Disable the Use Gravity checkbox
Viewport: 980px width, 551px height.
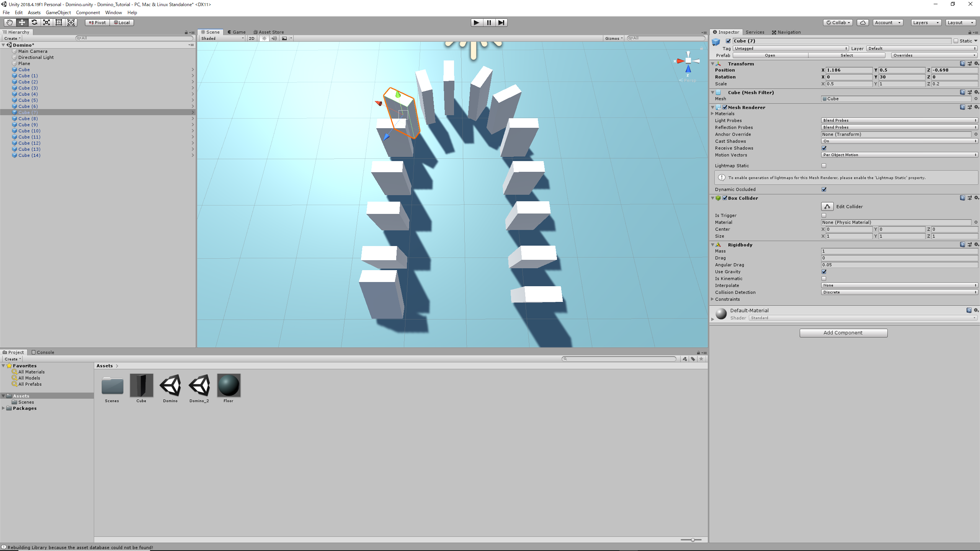(824, 272)
